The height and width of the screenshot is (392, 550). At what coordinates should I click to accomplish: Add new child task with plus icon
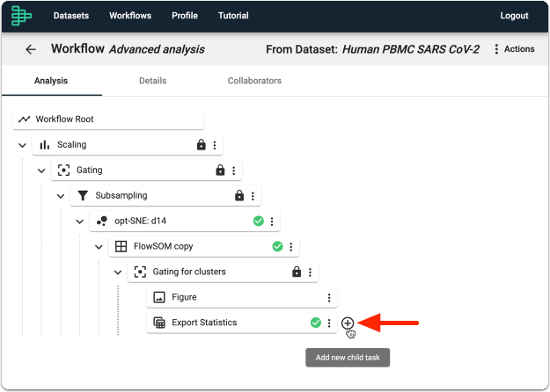pos(348,323)
